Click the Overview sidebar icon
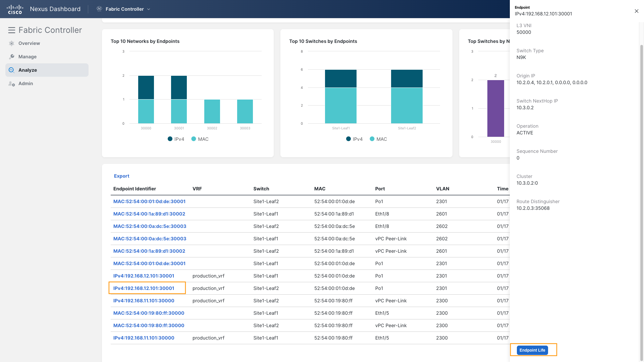The height and width of the screenshot is (362, 644). tap(11, 43)
